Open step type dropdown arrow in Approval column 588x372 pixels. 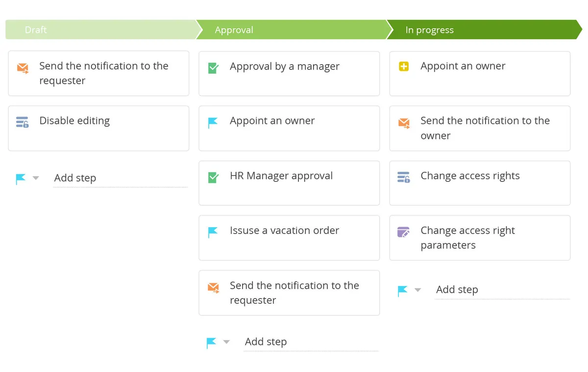(226, 342)
